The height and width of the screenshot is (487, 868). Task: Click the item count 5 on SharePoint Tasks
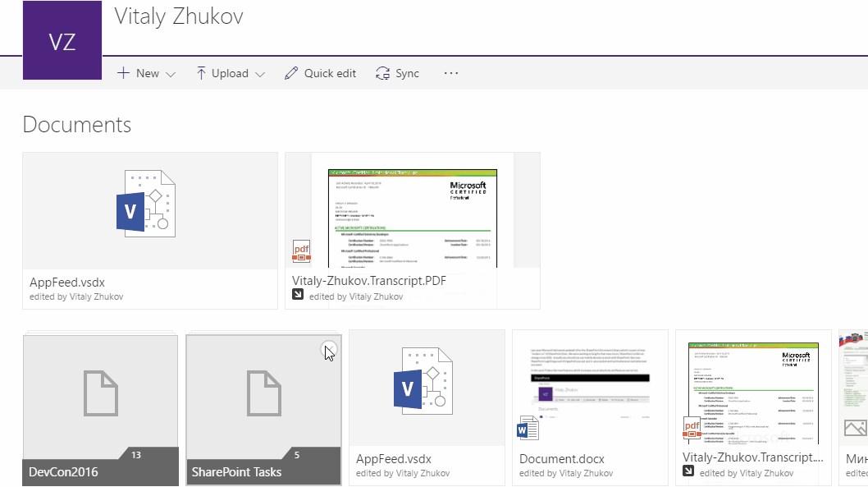(x=297, y=455)
